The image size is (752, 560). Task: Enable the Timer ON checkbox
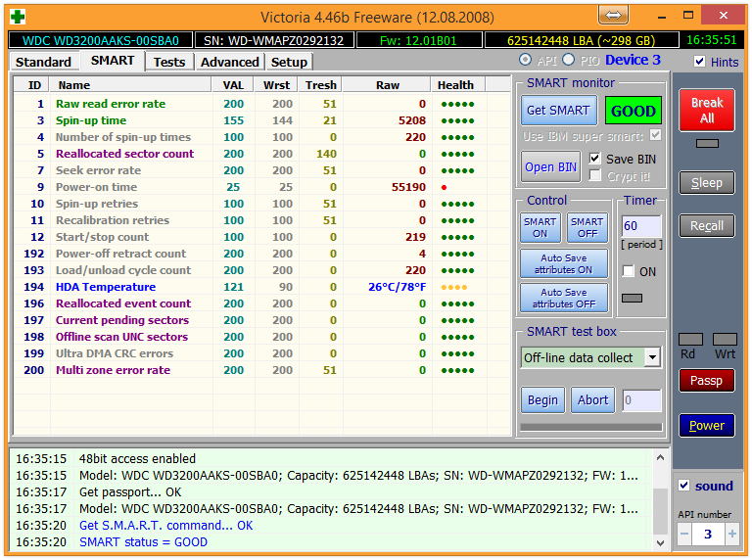point(629,271)
